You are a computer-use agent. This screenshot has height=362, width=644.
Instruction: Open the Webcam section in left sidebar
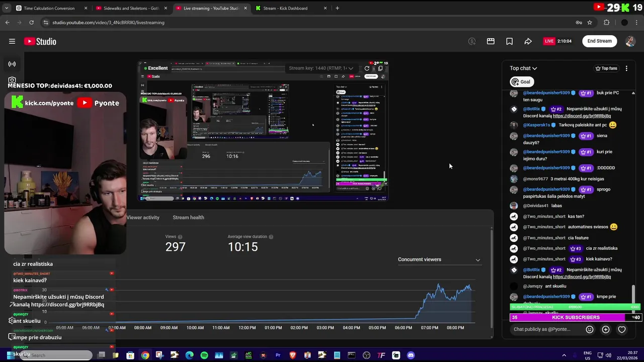tap(12, 80)
